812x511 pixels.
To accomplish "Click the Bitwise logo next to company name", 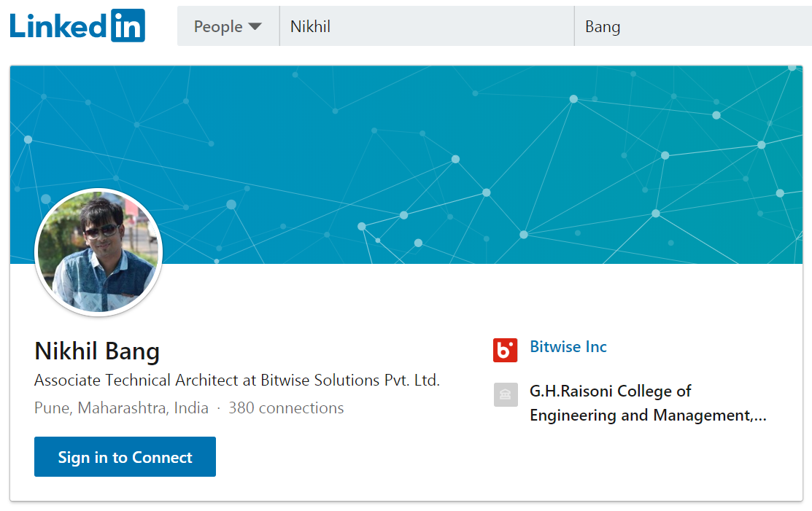I will (506, 348).
